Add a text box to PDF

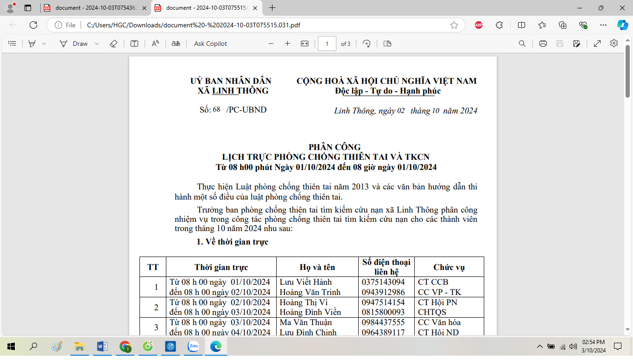134,44
